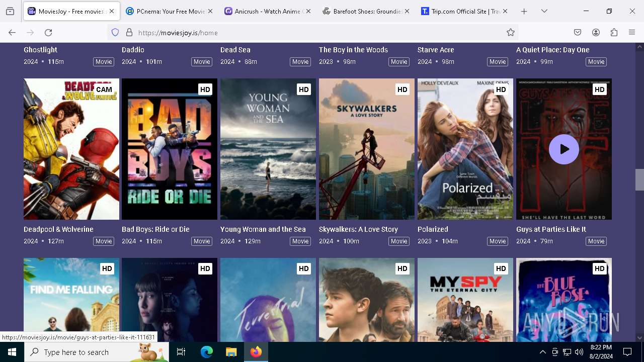Open the Pocket save icon

click(578, 32)
